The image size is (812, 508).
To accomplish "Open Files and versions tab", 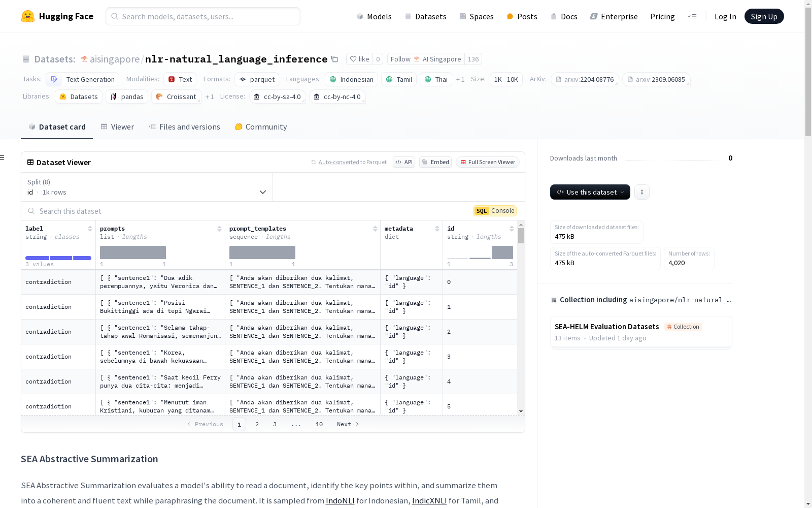I will [184, 127].
